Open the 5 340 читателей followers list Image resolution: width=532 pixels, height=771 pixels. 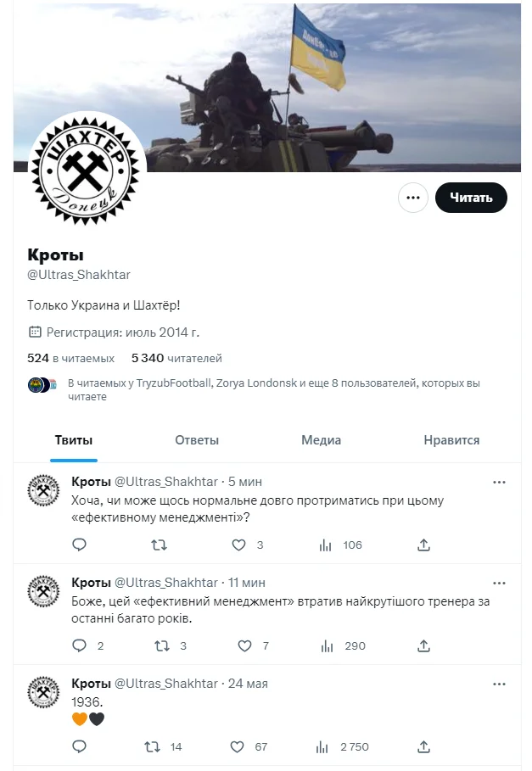pyautogui.click(x=176, y=359)
